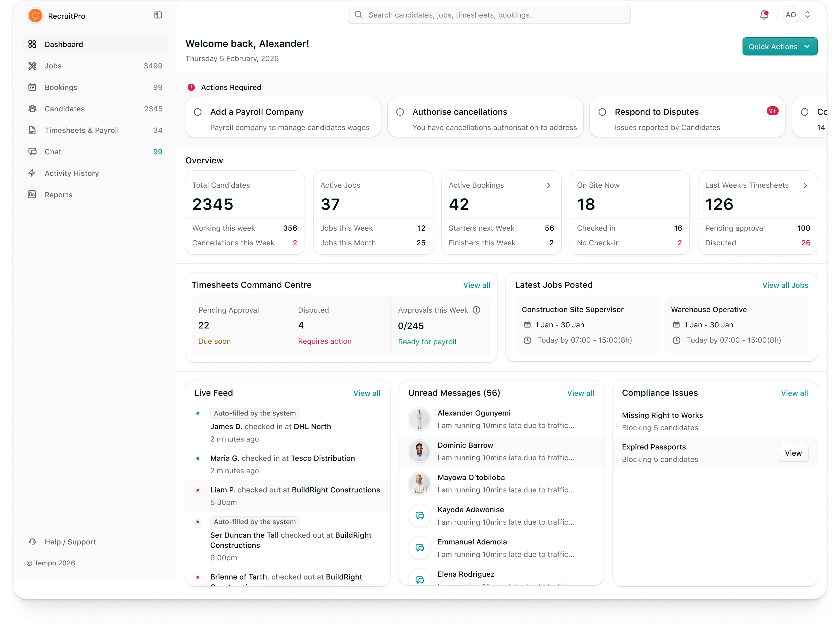View all Compliance Issues
This screenshot has height=638, width=840.
pos(795,393)
